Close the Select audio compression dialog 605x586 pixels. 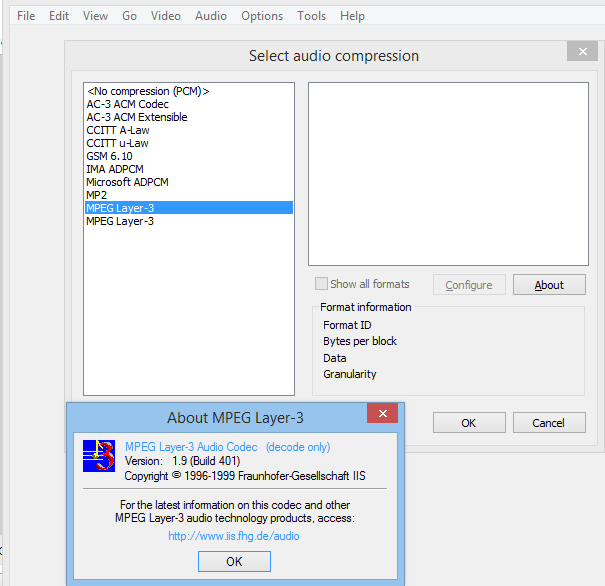tap(583, 51)
